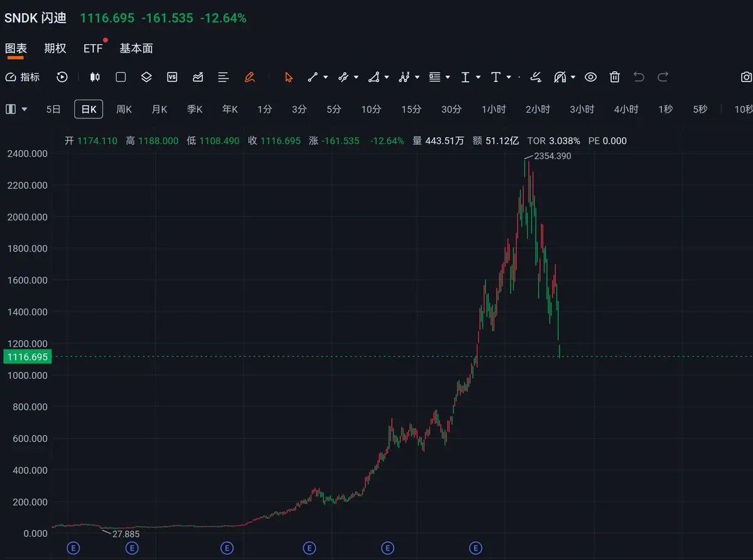Toggle the orange drawing pencil icon

(x=249, y=77)
